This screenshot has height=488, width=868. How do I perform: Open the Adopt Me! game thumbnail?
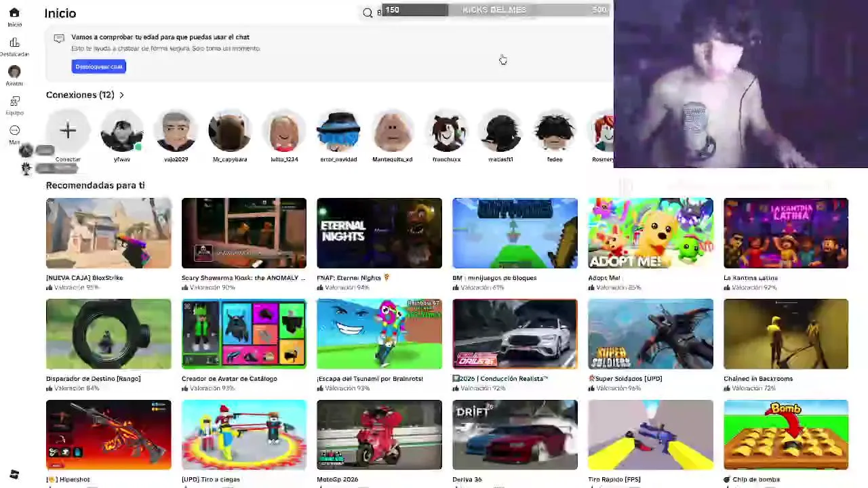coord(650,233)
